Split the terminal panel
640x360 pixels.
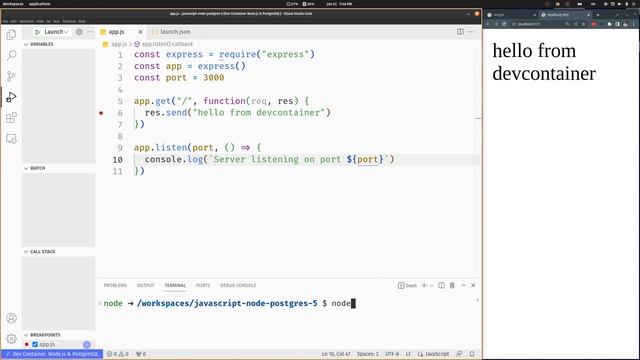point(441,285)
